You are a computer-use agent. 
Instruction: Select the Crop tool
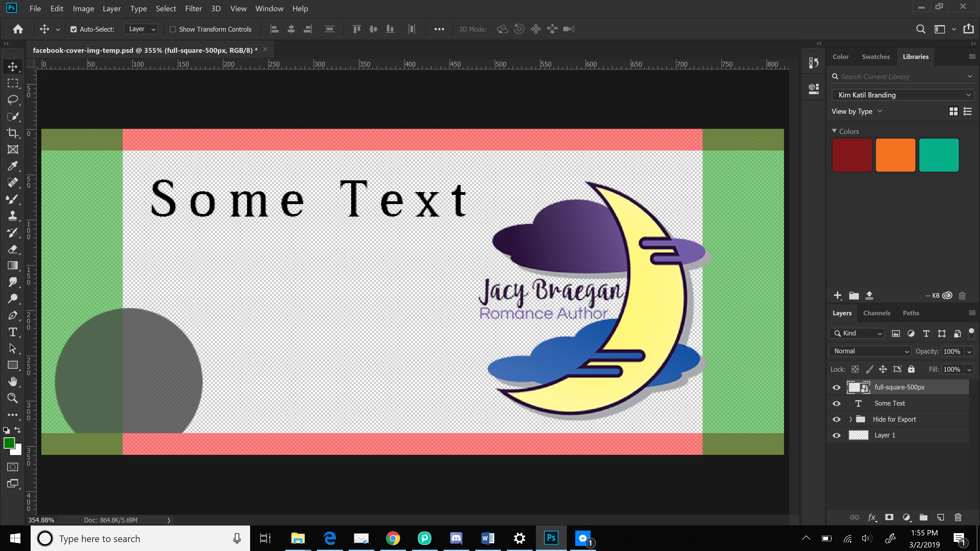pos(13,133)
